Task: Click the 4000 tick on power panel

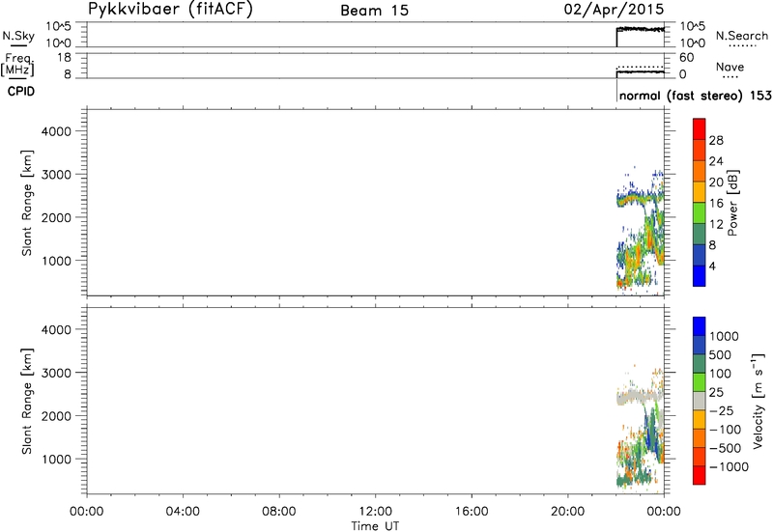Action: pos(56,131)
